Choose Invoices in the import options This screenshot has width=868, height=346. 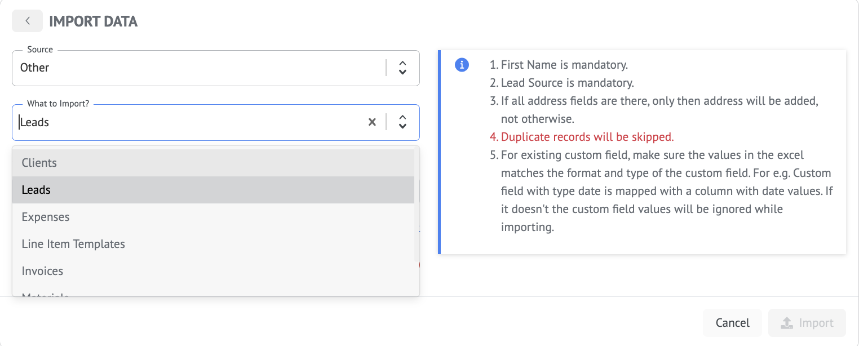click(43, 271)
